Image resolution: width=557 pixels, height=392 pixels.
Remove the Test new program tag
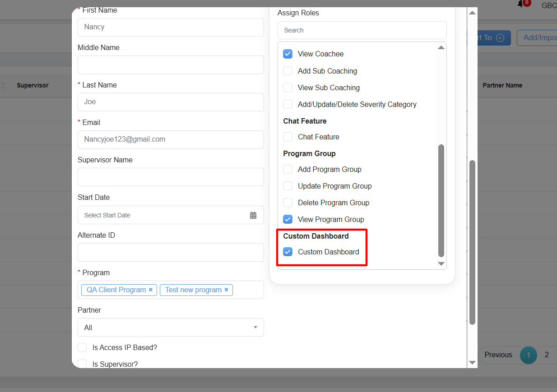pyautogui.click(x=227, y=290)
